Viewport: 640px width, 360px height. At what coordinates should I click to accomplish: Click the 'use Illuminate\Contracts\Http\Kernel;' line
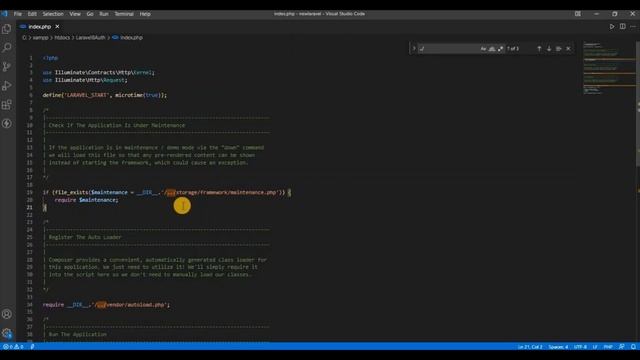click(99, 73)
